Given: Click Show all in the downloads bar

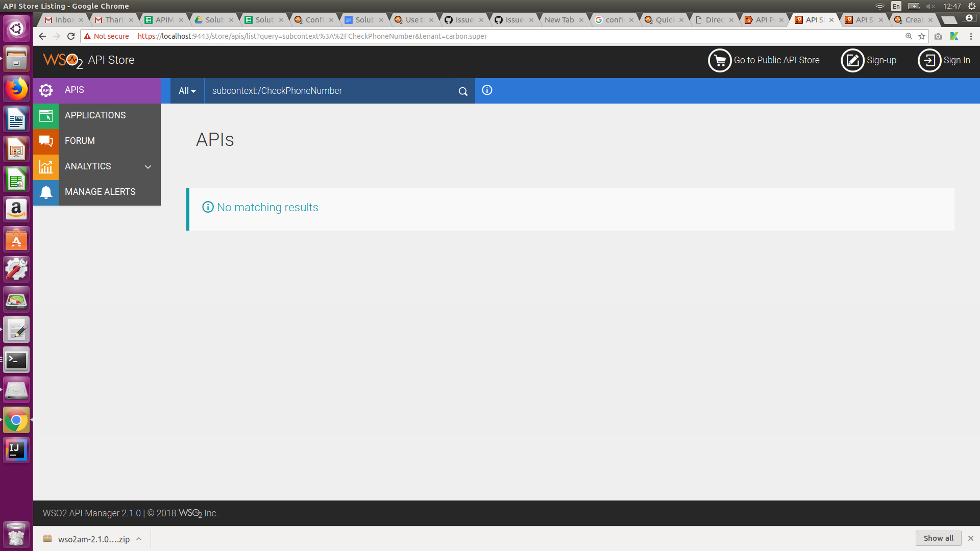Looking at the screenshot, I should (x=938, y=538).
